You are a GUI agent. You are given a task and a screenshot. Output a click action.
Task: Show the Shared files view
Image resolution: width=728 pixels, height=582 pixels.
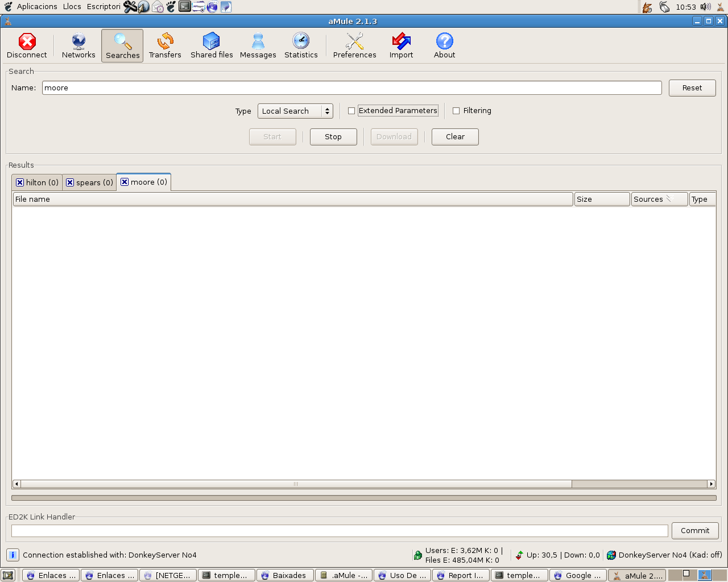212,45
